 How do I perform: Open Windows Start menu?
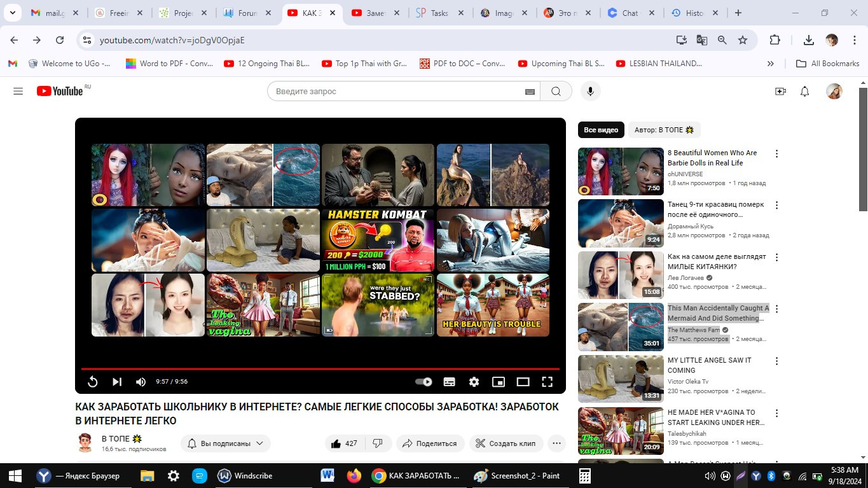point(15,475)
